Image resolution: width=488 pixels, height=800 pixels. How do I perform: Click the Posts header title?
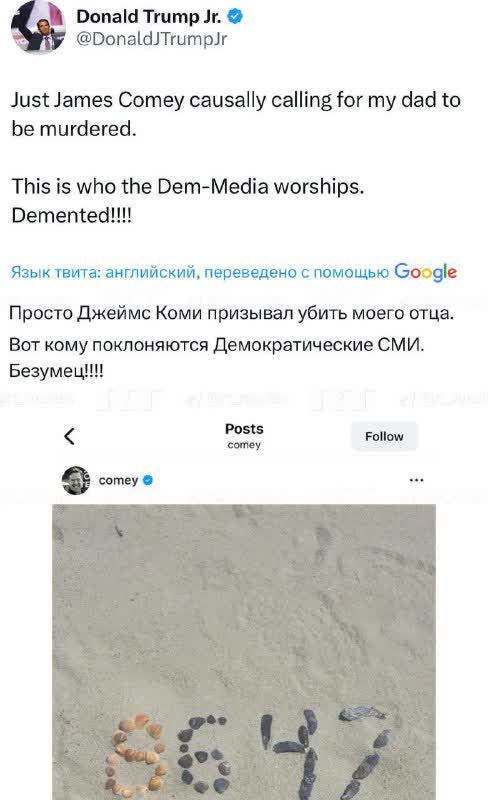[x=244, y=429]
